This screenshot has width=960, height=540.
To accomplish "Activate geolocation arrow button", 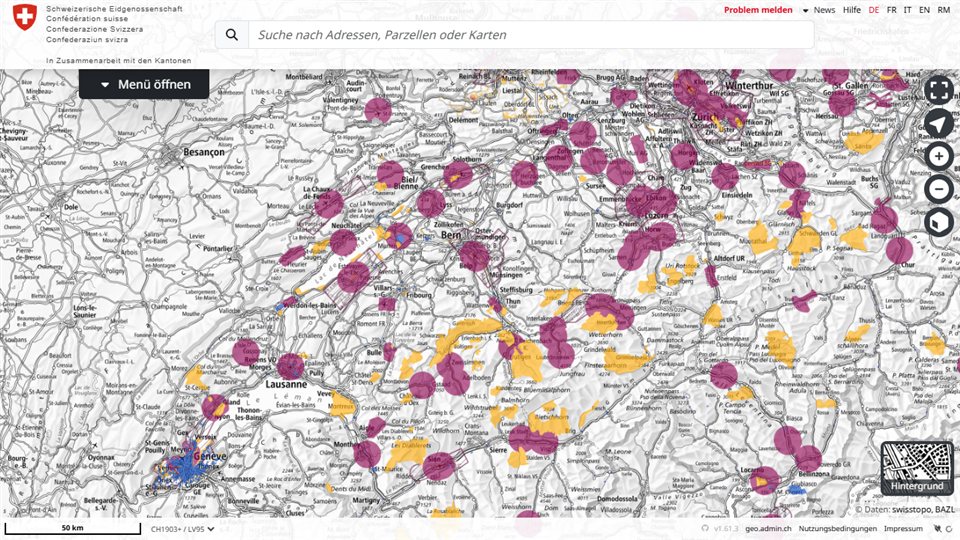I will (939, 124).
